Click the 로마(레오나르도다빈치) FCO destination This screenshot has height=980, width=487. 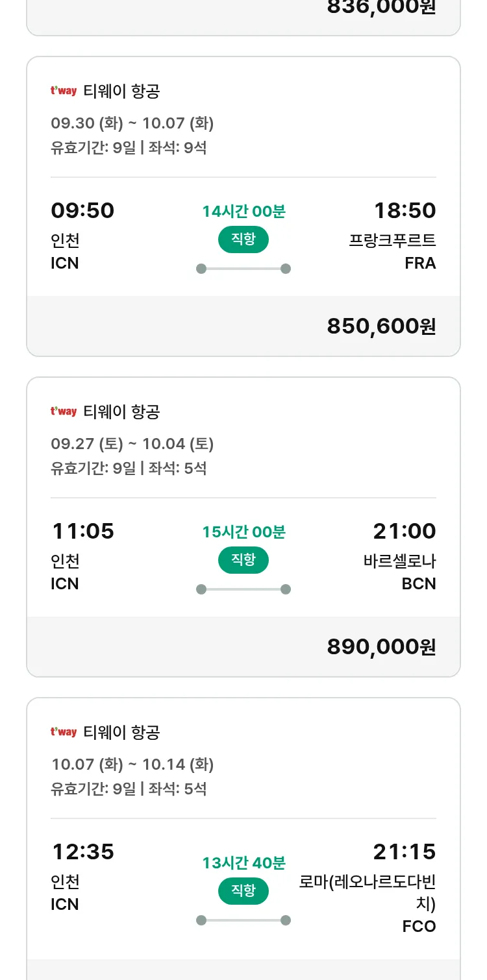pyautogui.click(x=368, y=903)
